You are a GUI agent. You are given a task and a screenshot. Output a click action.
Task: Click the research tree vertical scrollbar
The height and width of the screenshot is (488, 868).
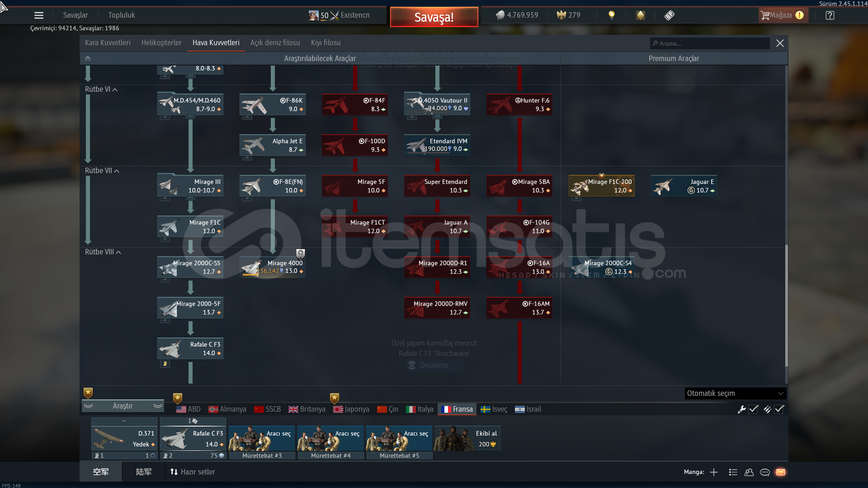tap(786, 306)
